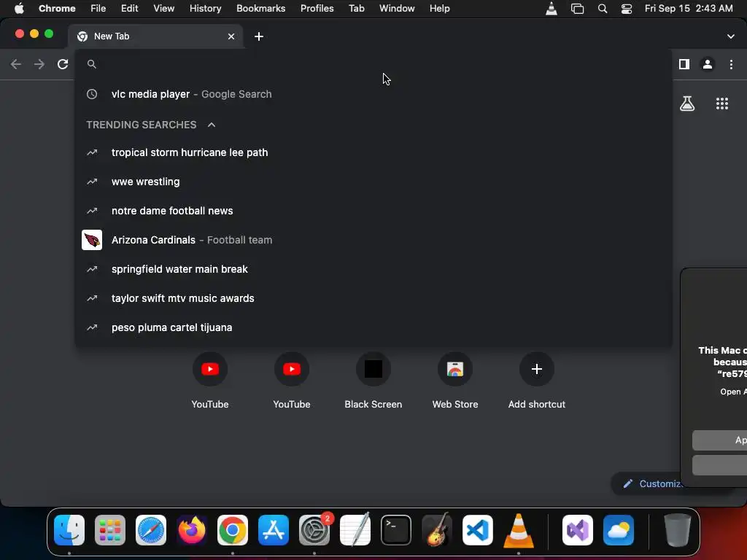Open the profile avatar icon
The image size is (747, 560).
pos(708,64)
